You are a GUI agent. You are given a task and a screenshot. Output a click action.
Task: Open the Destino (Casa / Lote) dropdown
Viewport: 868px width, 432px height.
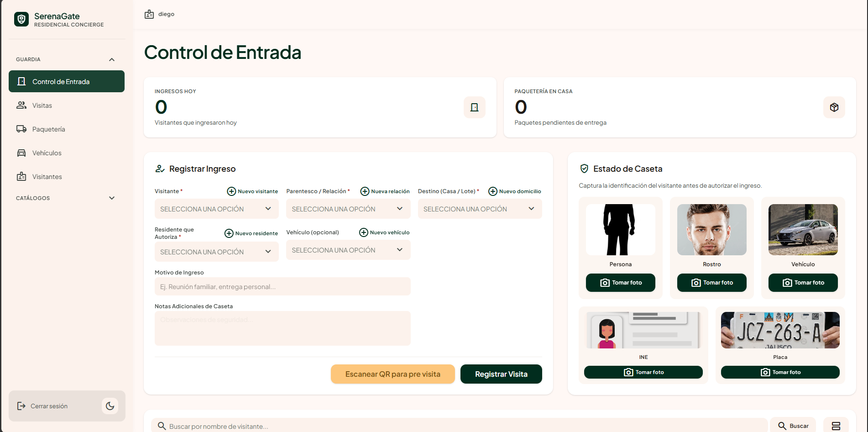[480, 209]
